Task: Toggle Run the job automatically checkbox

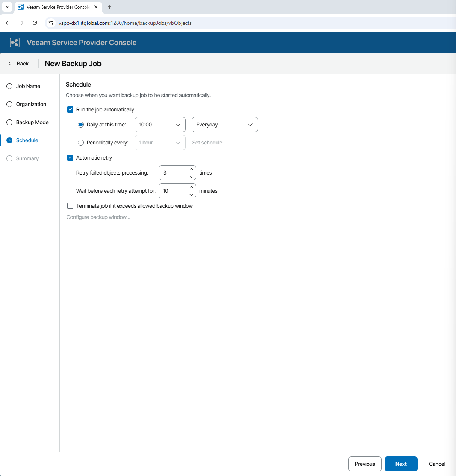Action: pyautogui.click(x=70, y=109)
